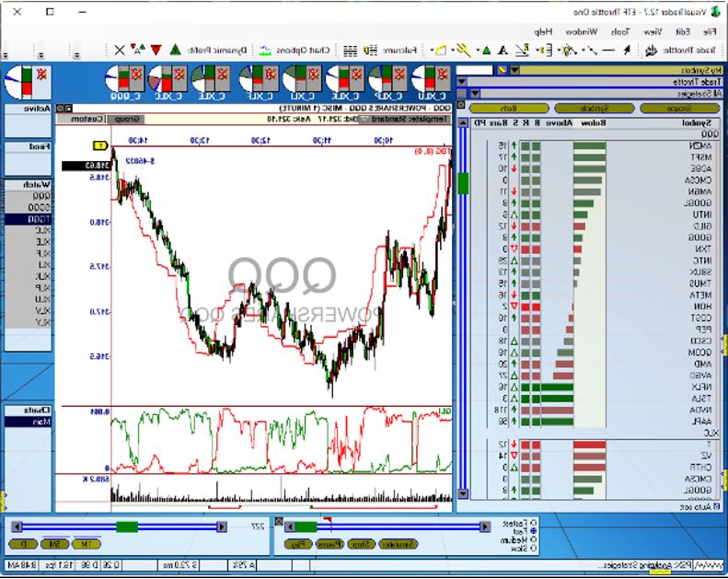Click the bar-count slider green handle
The image size is (728, 579).
click(127, 527)
